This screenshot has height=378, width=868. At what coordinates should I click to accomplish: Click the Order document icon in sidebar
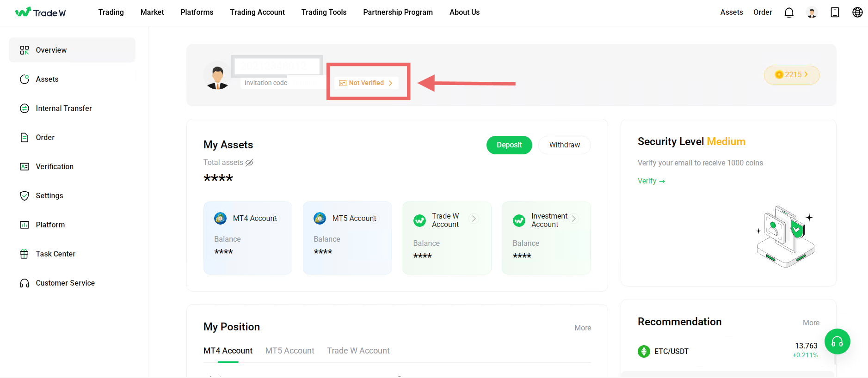point(25,137)
